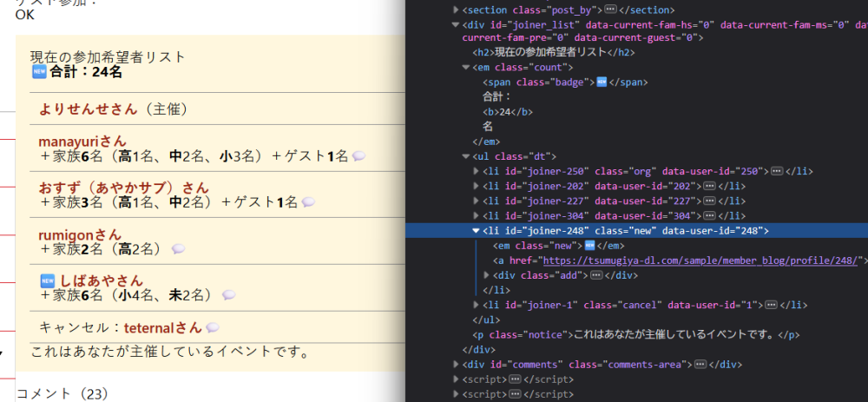Viewport: 868px width, 402px height.
Task: Click the comment bubble on the おすず entry
Action: click(308, 202)
